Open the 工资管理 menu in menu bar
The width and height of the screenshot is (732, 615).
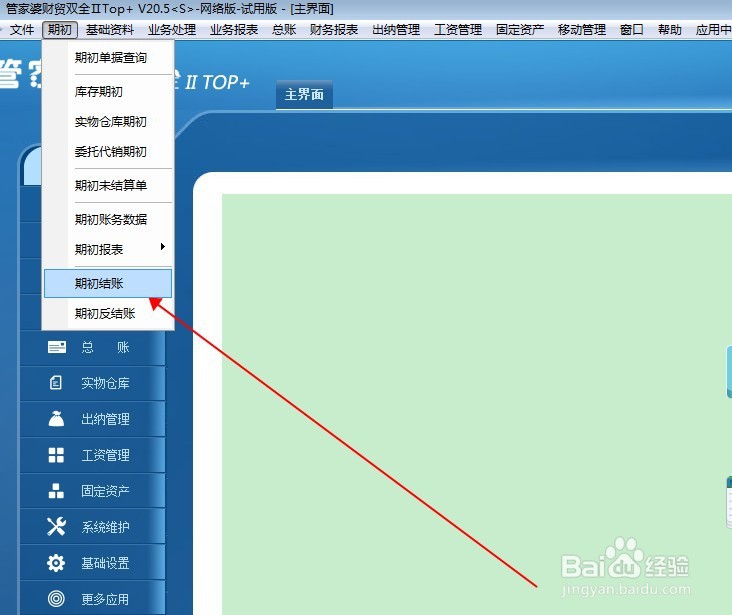pos(458,30)
